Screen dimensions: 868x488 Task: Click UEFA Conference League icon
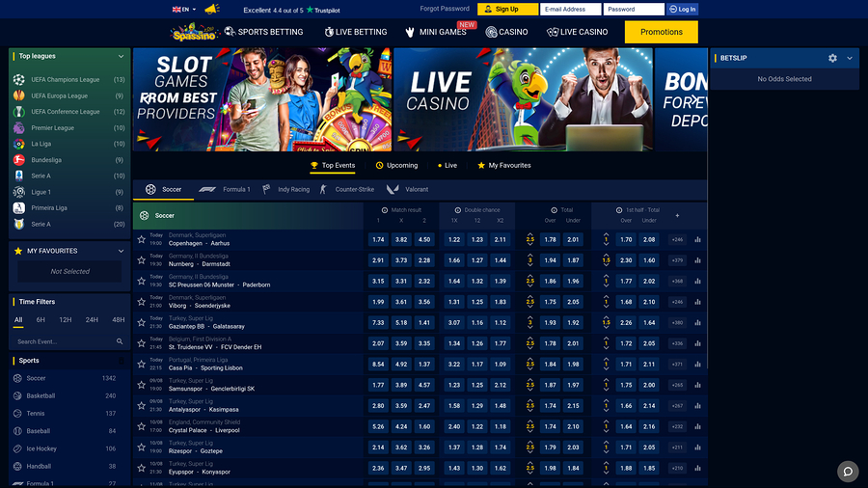click(19, 112)
